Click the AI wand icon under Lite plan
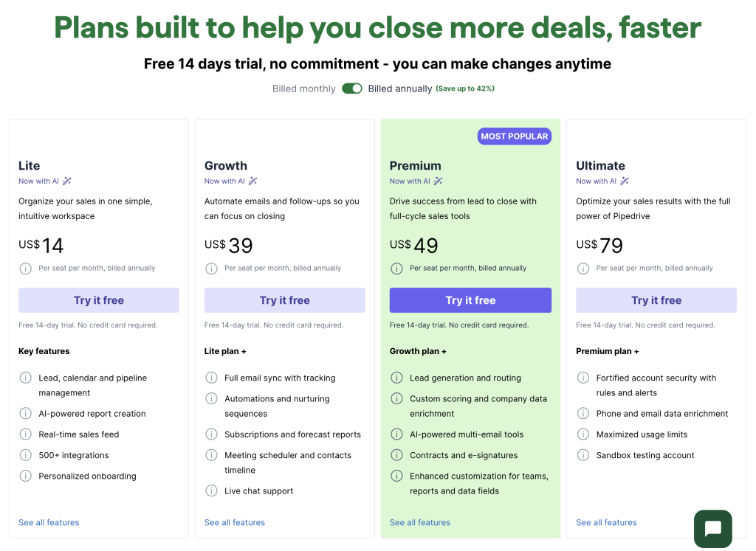This screenshot has width=756, height=551. point(68,181)
